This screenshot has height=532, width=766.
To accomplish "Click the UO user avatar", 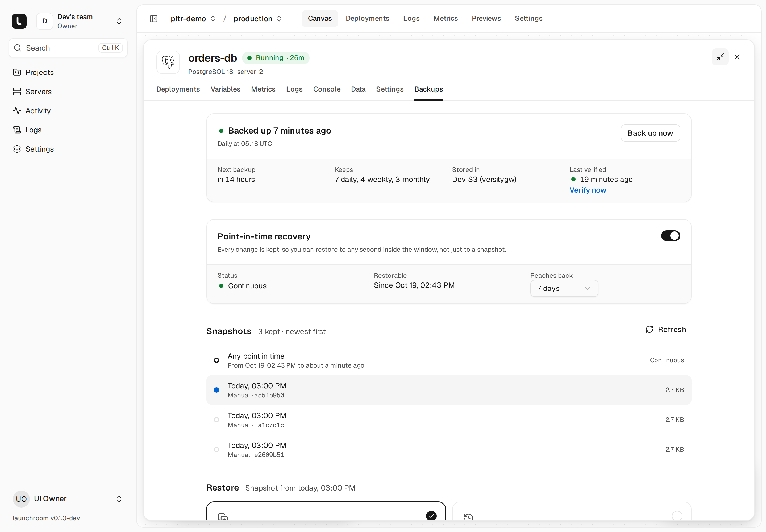I will pyautogui.click(x=21, y=499).
